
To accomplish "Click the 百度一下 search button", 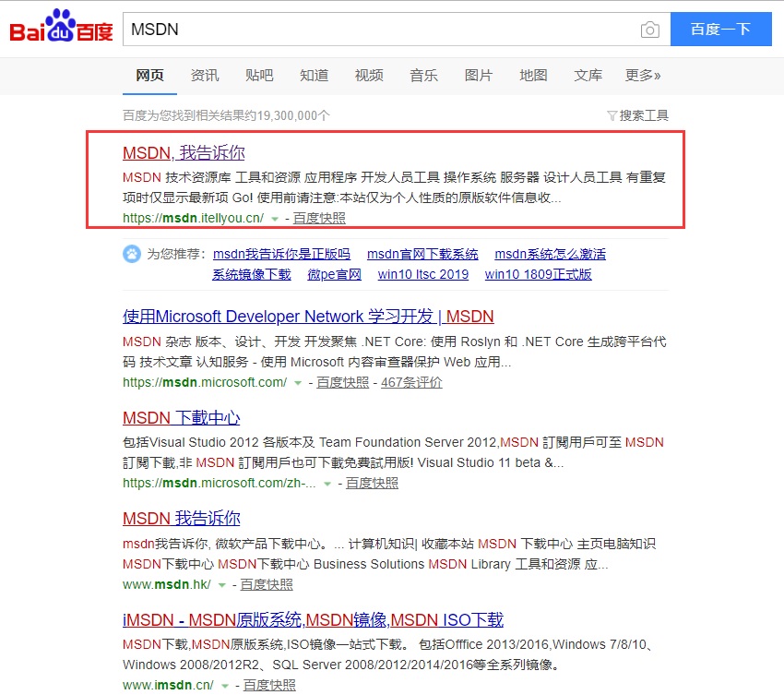I will tap(720, 29).
